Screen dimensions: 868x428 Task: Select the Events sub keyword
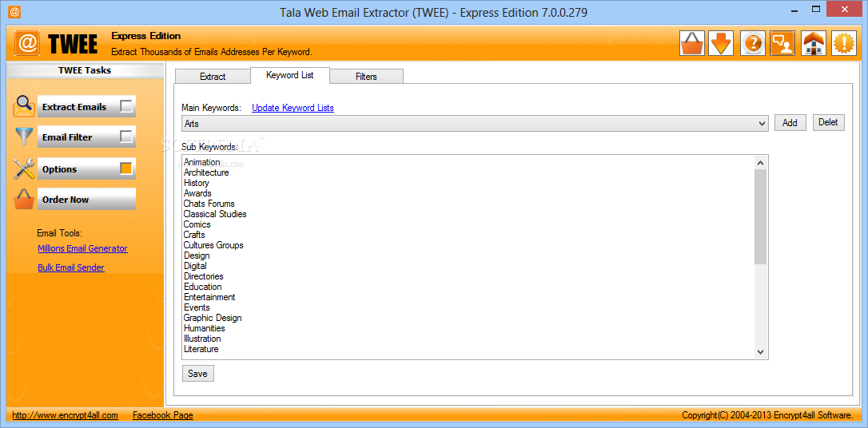[197, 307]
